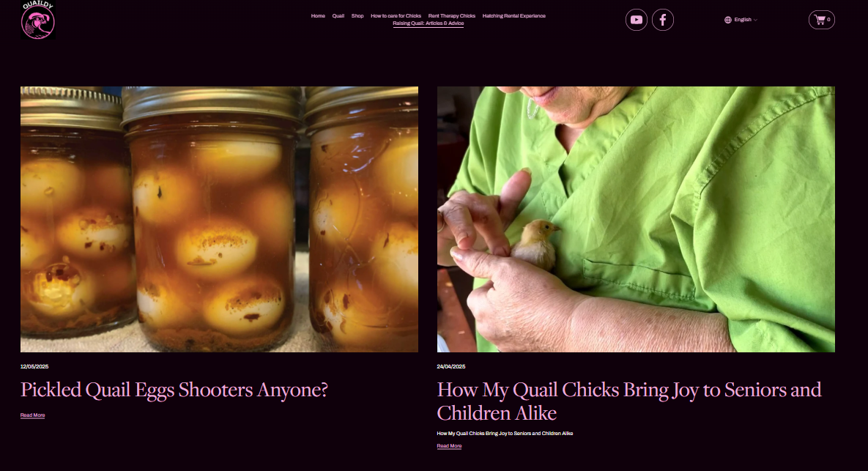Click the globe language icon
Image resolution: width=868 pixels, height=471 pixels.
point(728,20)
